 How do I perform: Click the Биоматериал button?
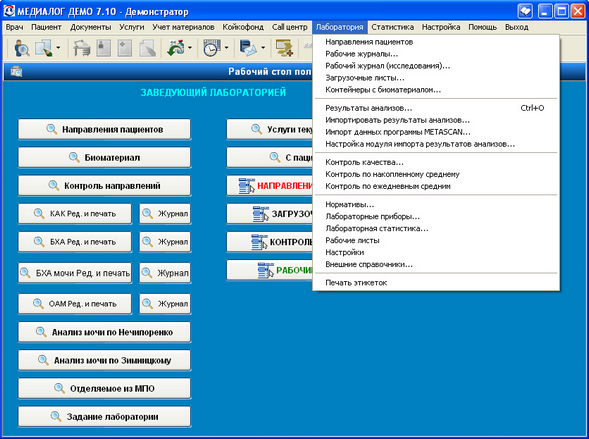coord(104,157)
